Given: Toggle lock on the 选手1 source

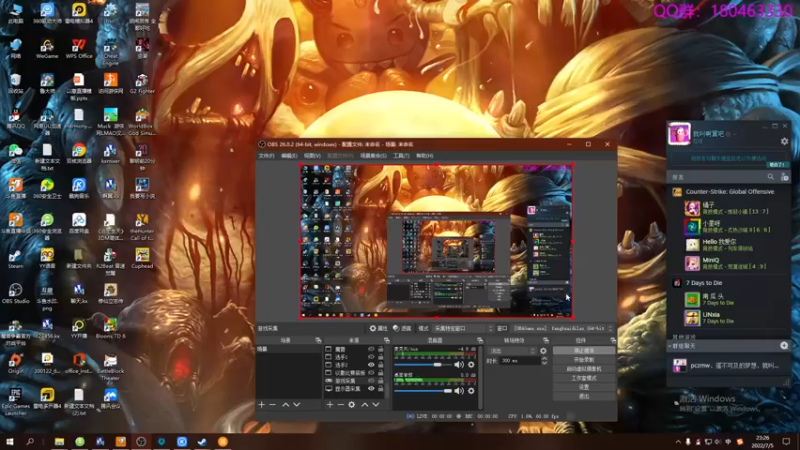Looking at the screenshot, I should [380, 357].
